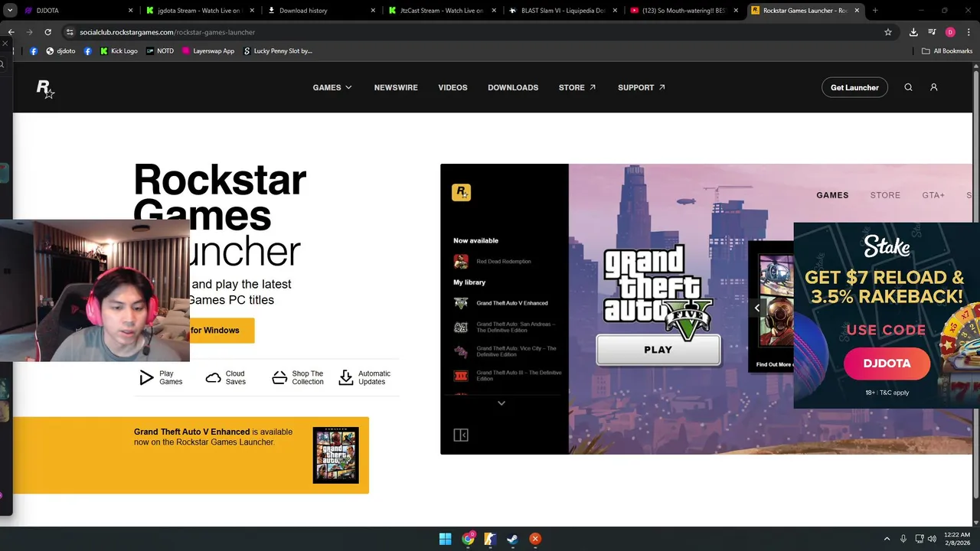
Task: Open the Windows Start button
Action: (445, 539)
